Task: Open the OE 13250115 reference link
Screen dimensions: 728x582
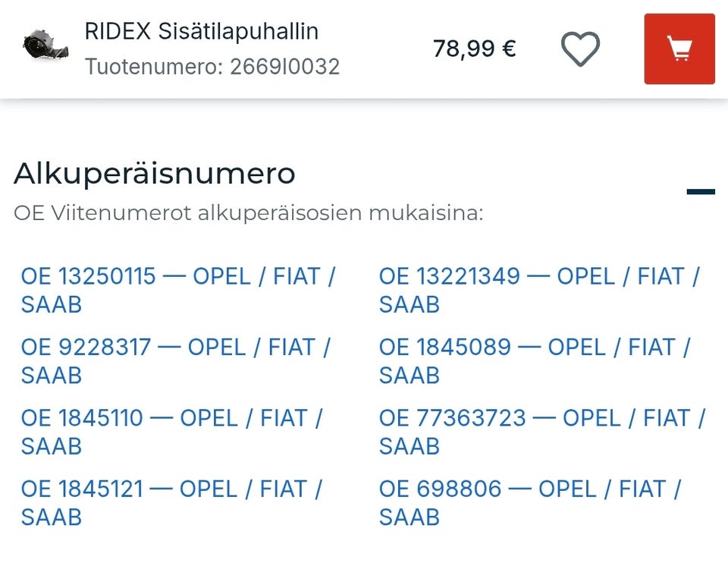Action: [177, 290]
